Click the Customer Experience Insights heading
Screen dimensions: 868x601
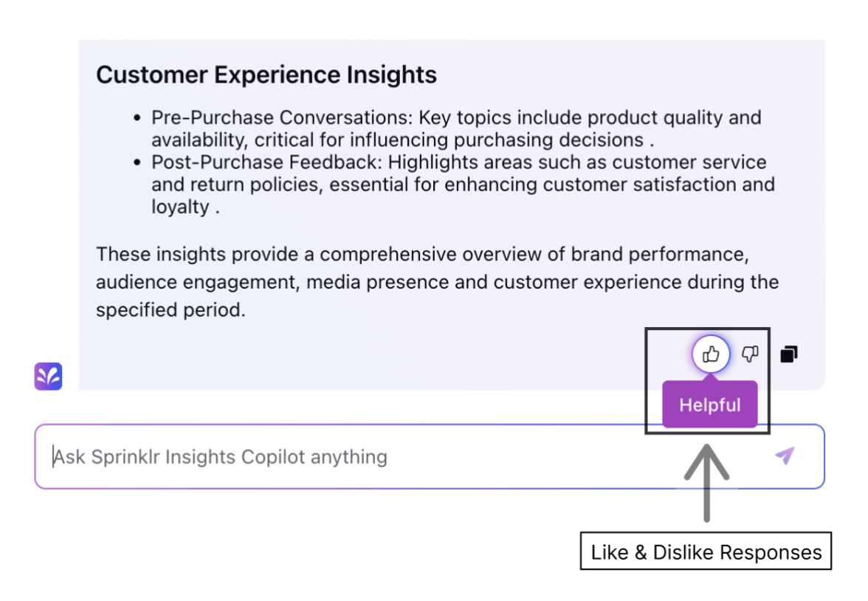click(266, 75)
